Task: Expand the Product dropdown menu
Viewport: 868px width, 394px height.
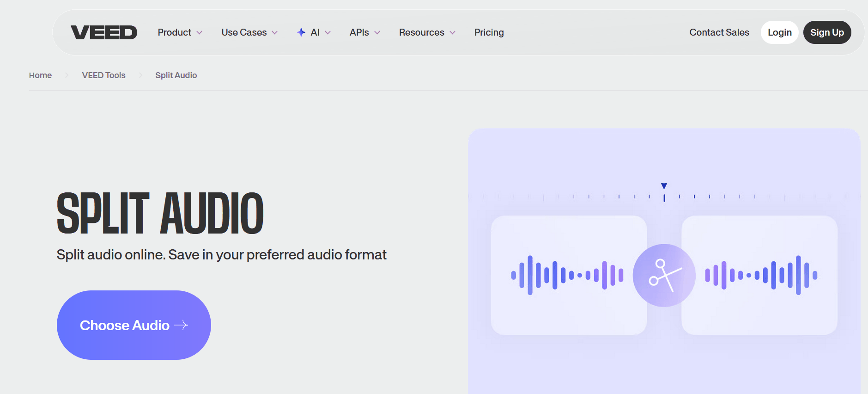Action: (x=180, y=32)
